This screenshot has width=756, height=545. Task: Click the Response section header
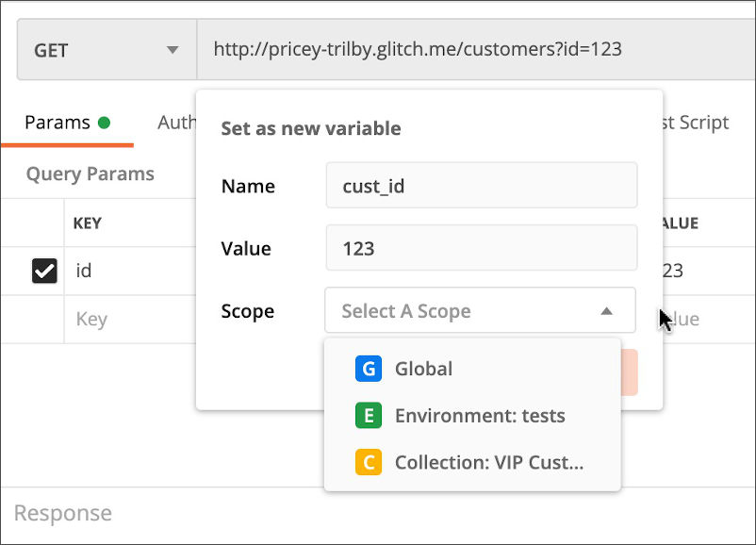point(61,513)
